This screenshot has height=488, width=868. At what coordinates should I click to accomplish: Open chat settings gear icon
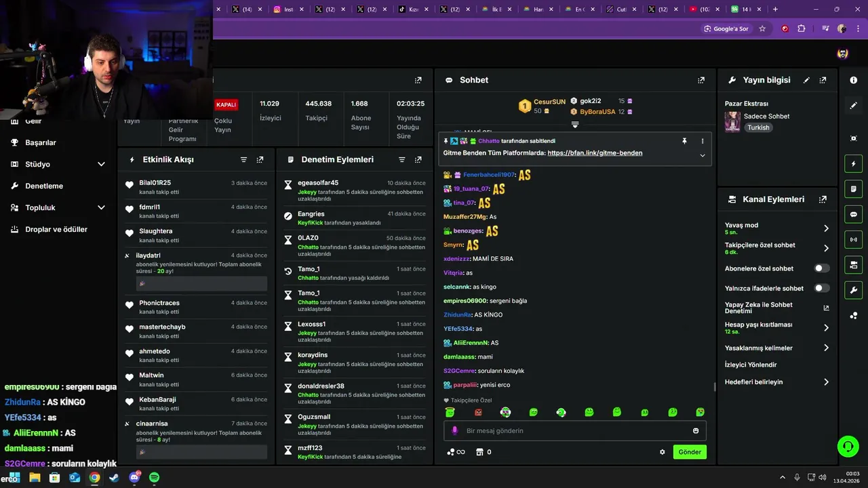[x=663, y=452]
